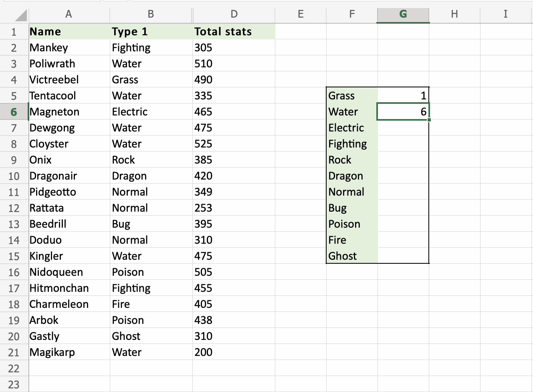Select row 1 header
The height and width of the screenshot is (392, 533).
point(14,32)
